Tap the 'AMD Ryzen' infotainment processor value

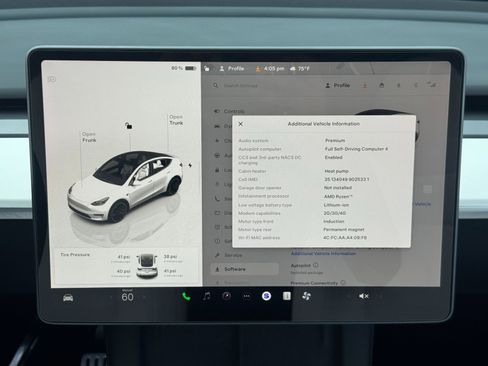pyautogui.click(x=338, y=197)
